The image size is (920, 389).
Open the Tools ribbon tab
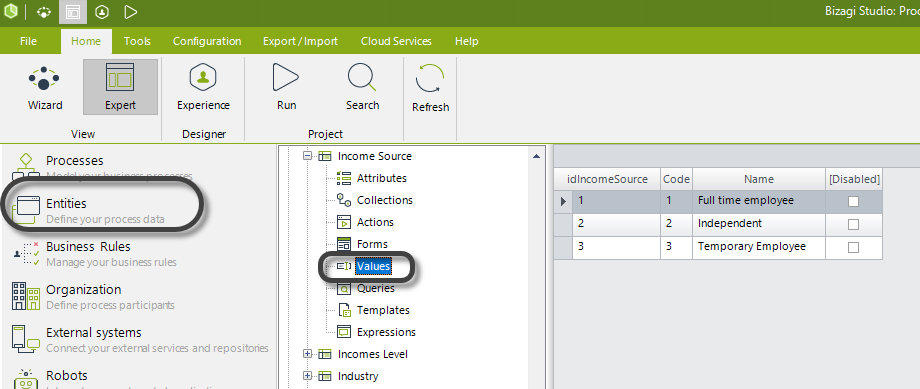(137, 41)
